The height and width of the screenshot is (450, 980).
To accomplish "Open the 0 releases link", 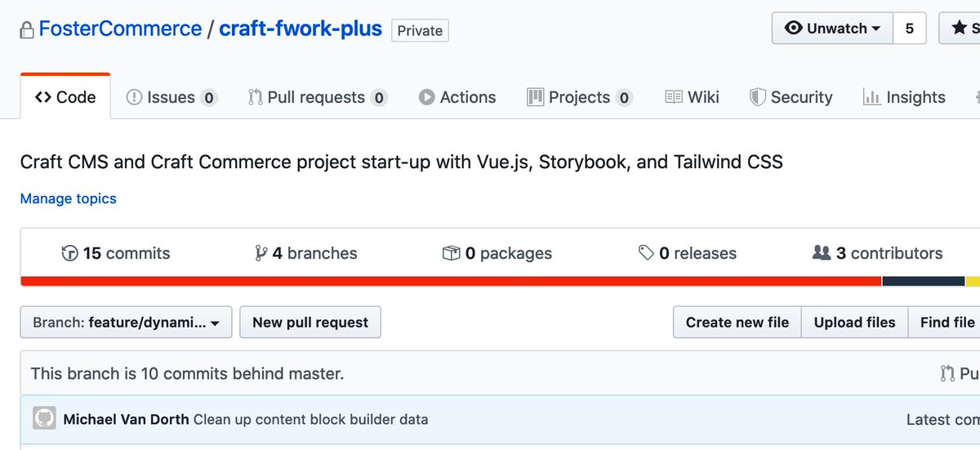I will 688,253.
